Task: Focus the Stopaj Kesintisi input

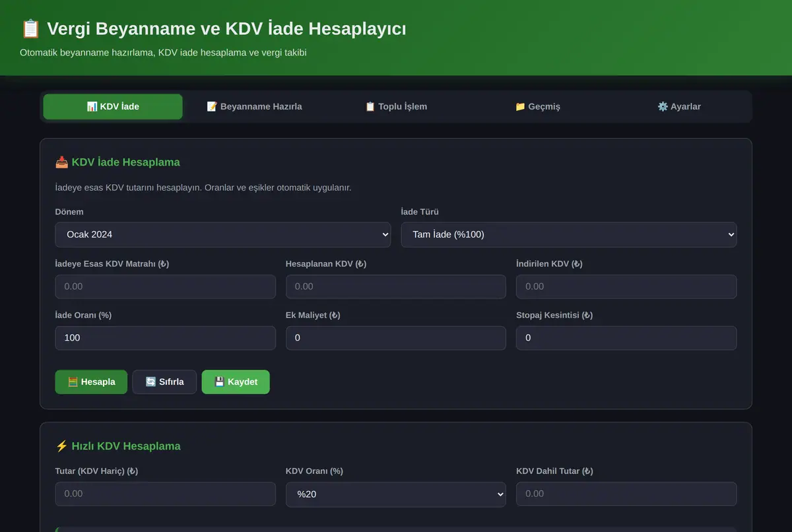Action: (626, 338)
